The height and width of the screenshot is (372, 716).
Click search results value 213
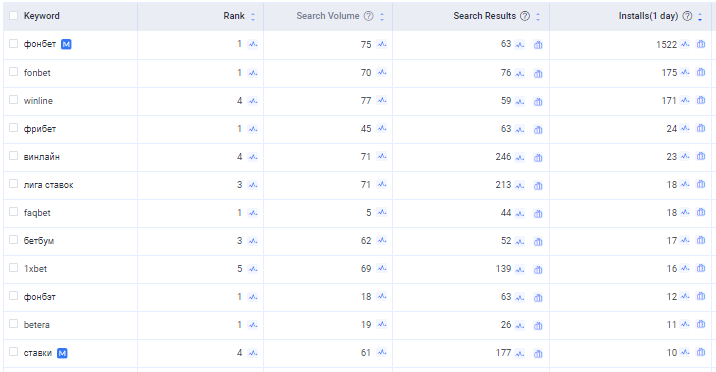[x=503, y=184]
